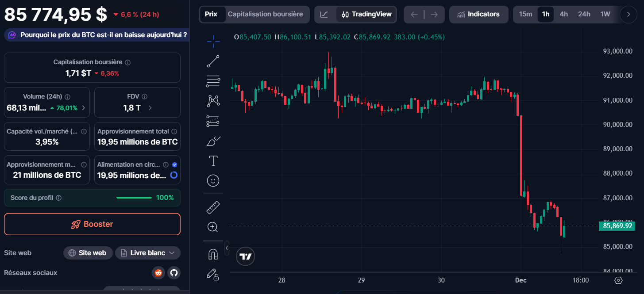This screenshot has width=644, height=294.
Task: Switch chart to line mode icon beside TradingView
Action: [x=324, y=14]
